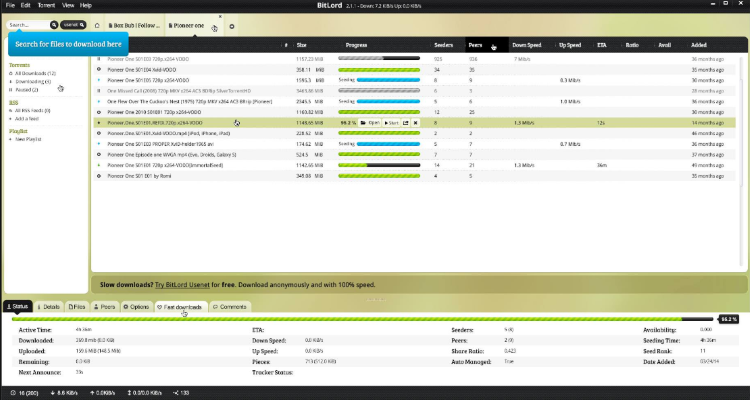Follow the Try BitLord Usenet link

tap(182, 285)
